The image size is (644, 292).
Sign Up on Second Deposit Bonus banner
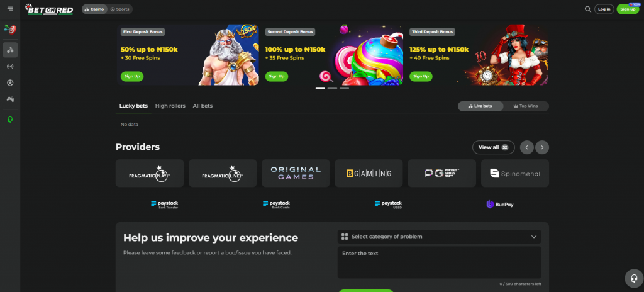(277, 76)
